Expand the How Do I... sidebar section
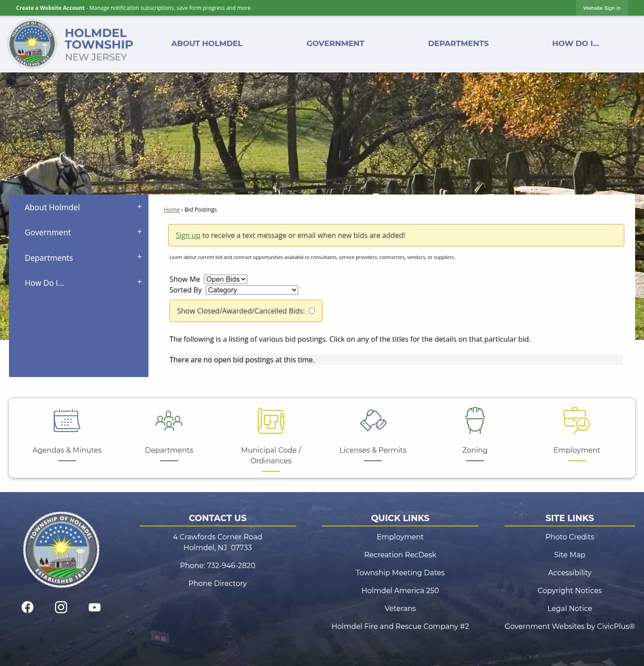Viewport: 644px width, 666px height. (139, 282)
